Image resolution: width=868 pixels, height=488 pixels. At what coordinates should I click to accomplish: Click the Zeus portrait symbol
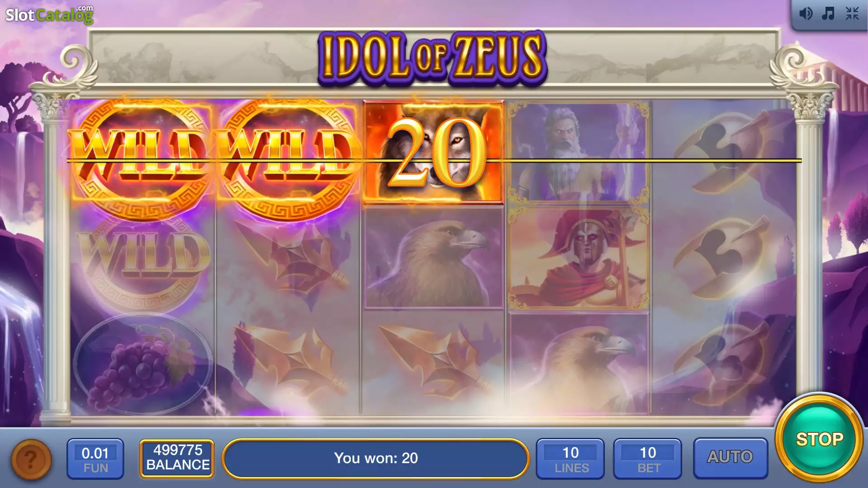[579, 151]
